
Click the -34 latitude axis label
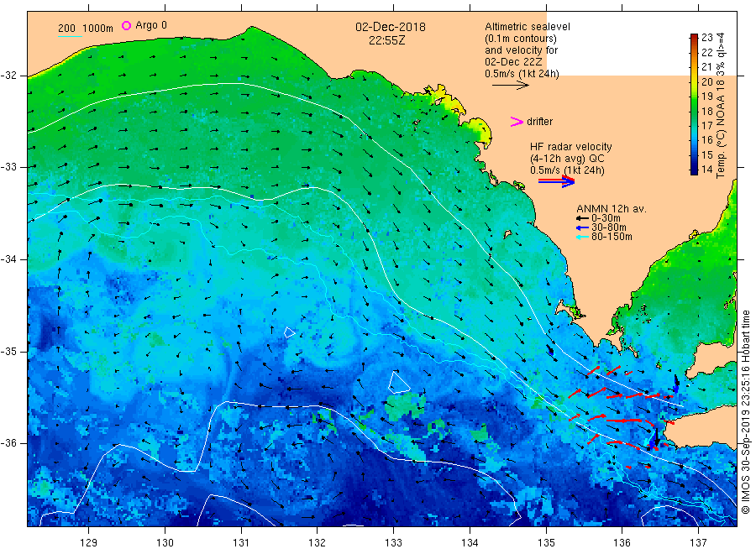tap(8, 259)
